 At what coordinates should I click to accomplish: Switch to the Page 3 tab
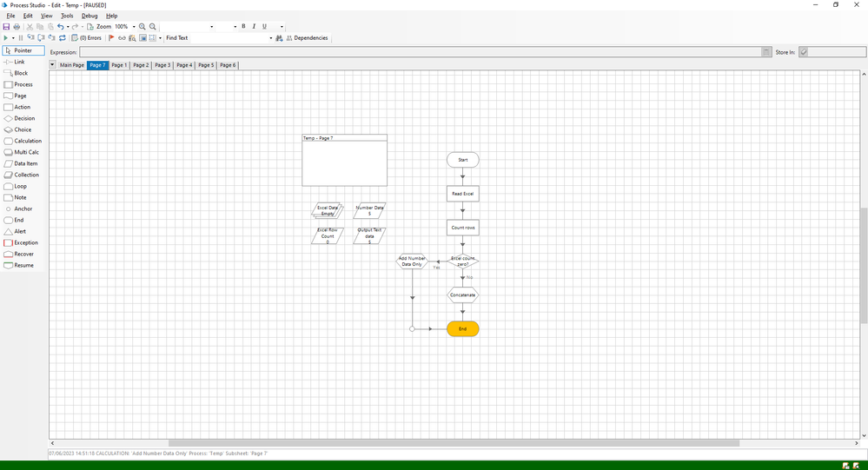[162, 65]
